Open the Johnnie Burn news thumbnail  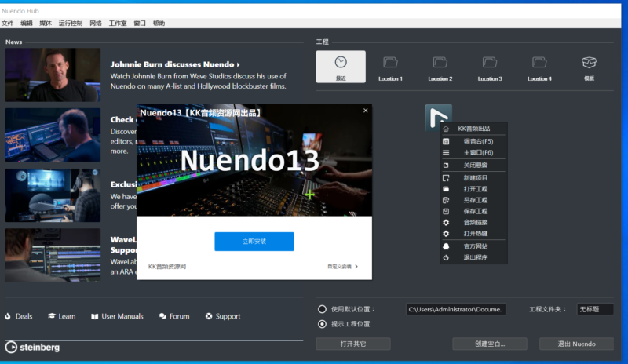(53, 75)
